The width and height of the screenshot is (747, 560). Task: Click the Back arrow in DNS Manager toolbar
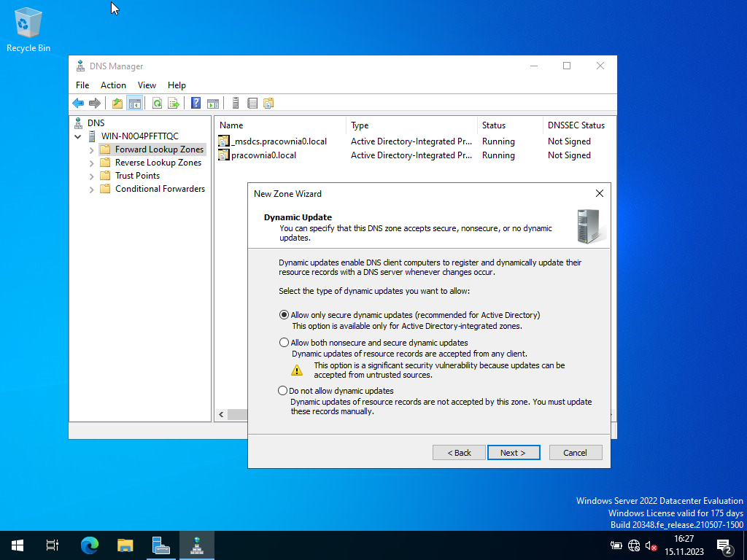[x=78, y=103]
